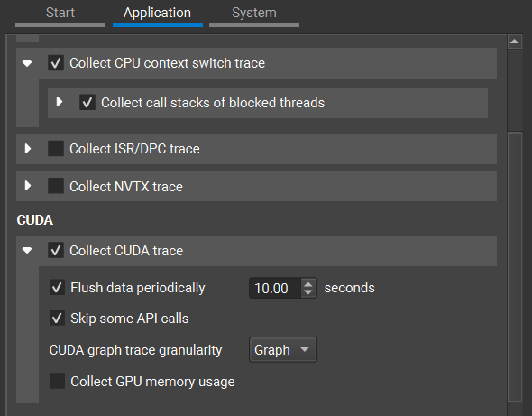The height and width of the screenshot is (416, 532).
Task: Click the flush interval seconds field
Action: point(275,289)
